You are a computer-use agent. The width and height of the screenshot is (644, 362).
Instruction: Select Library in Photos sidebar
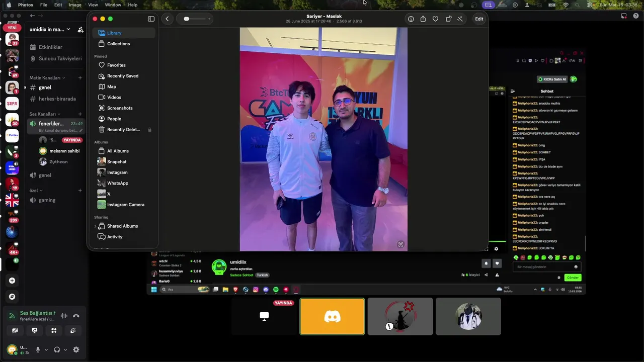click(124, 33)
